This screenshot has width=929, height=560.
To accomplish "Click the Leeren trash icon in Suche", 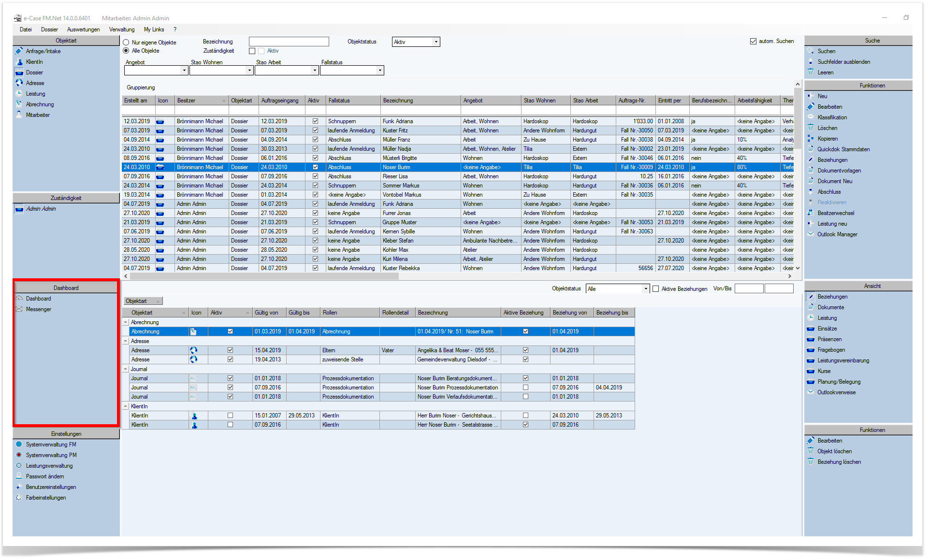I will (811, 72).
